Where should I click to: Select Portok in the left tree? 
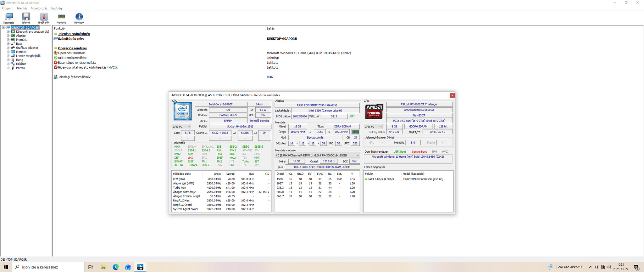[21, 68]
